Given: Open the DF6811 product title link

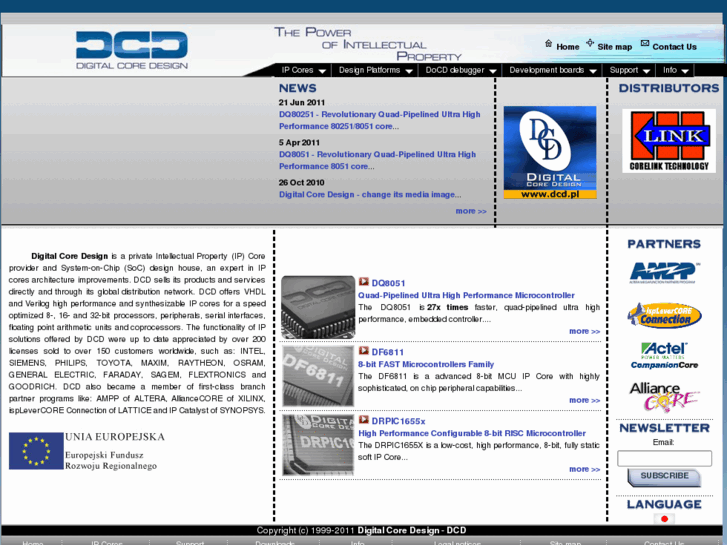Looking at the screenshot, I should 387,353.
